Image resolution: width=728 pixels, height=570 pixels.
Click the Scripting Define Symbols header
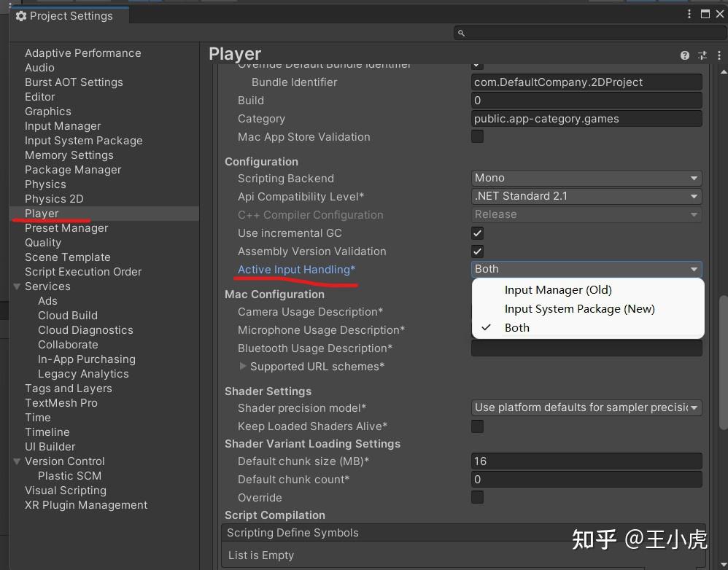463,532
